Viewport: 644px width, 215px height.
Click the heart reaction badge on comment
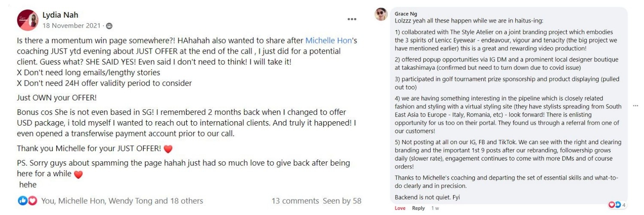click(x=612, y=205)
